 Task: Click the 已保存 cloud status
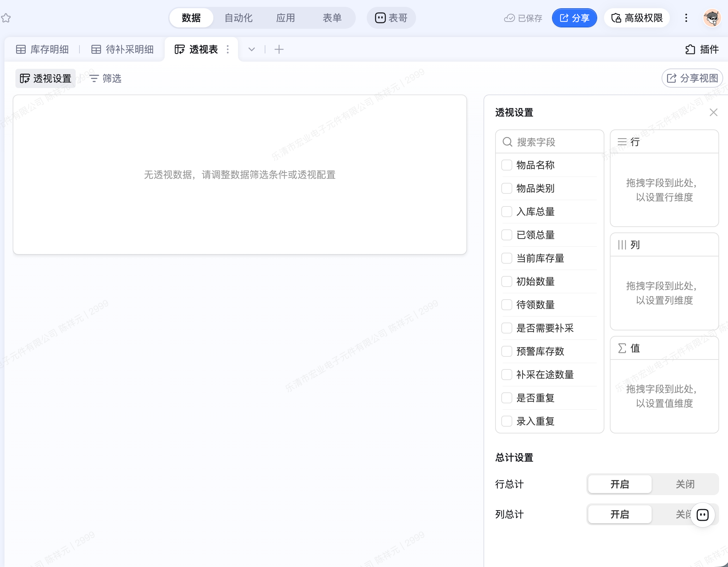523,18
